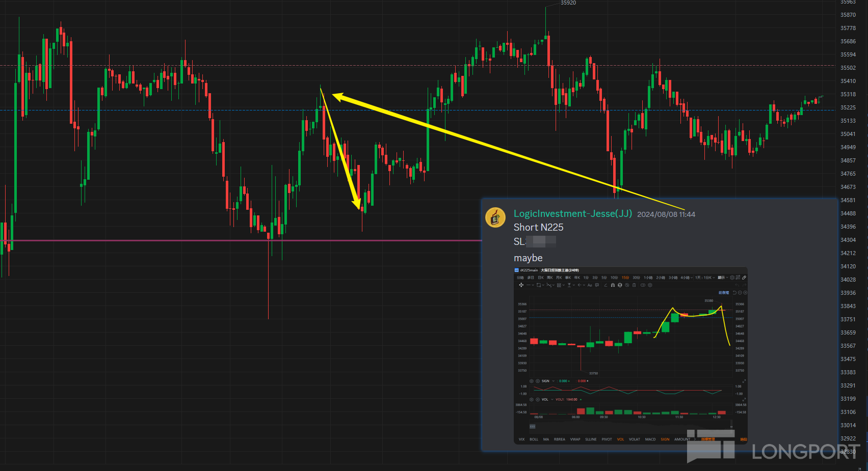Switch to the 日K timeframe tab

(x=541, y=278)
